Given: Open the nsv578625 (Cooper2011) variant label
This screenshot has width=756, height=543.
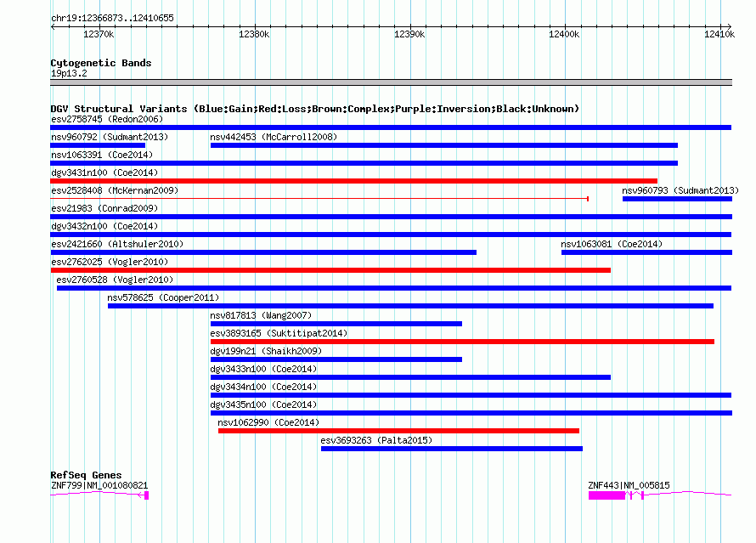Looking at the screenshot, I should (163, 297).
